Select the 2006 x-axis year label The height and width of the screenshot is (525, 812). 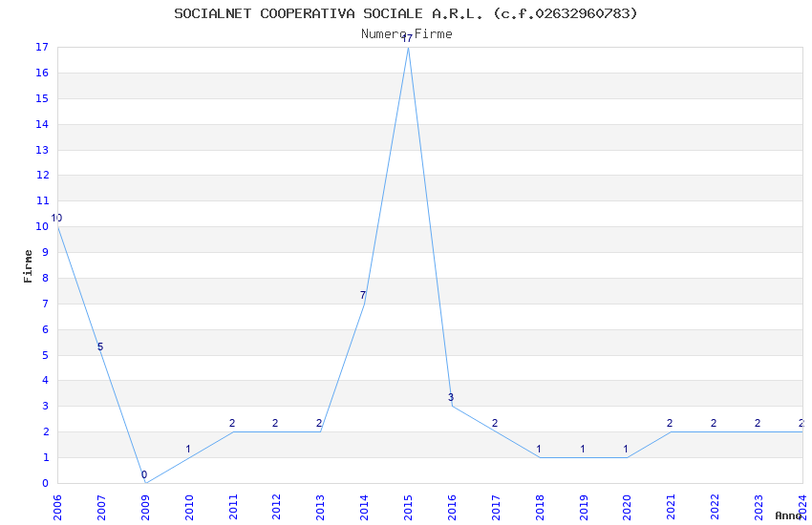click(x=57, y=508)
